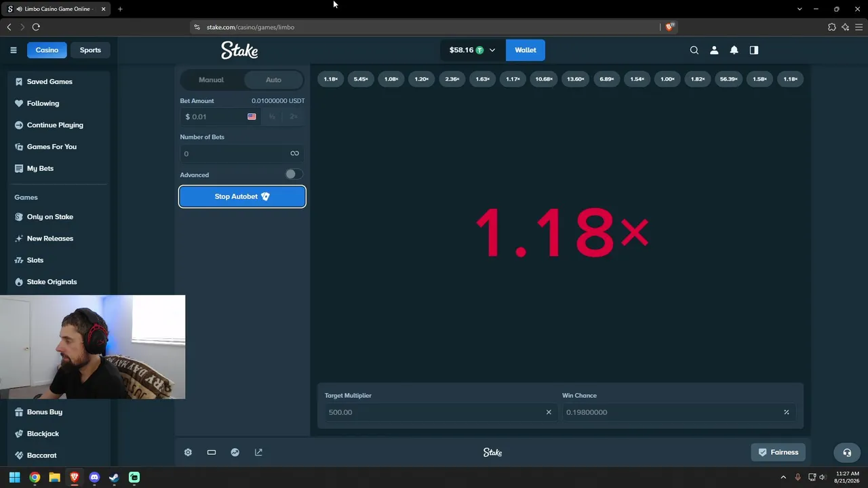Expand the balance currency dropdown
The width and height of the screenshot is (868, 488).
pos(492,50)
